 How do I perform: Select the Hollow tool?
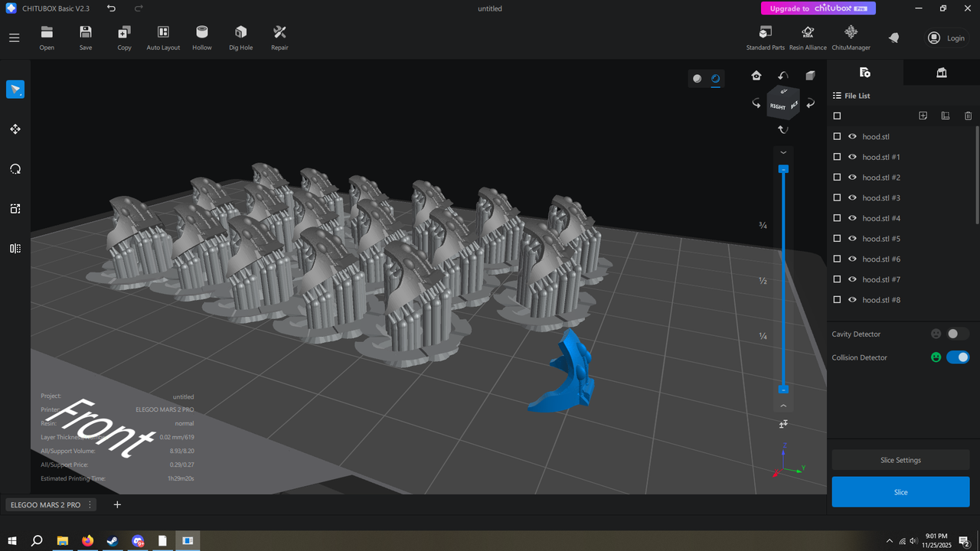click(202, 37)
